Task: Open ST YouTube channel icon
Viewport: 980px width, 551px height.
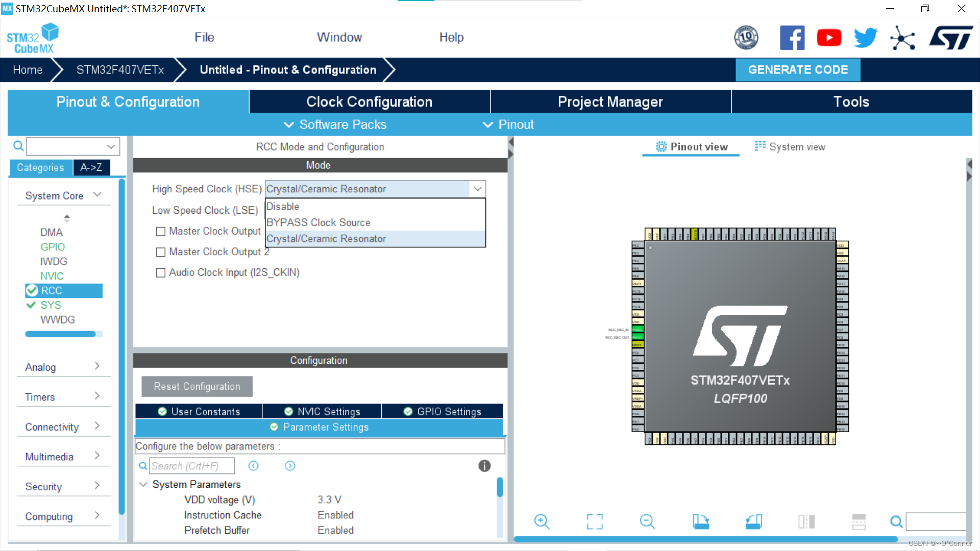Action: click(x=829, y=38)
